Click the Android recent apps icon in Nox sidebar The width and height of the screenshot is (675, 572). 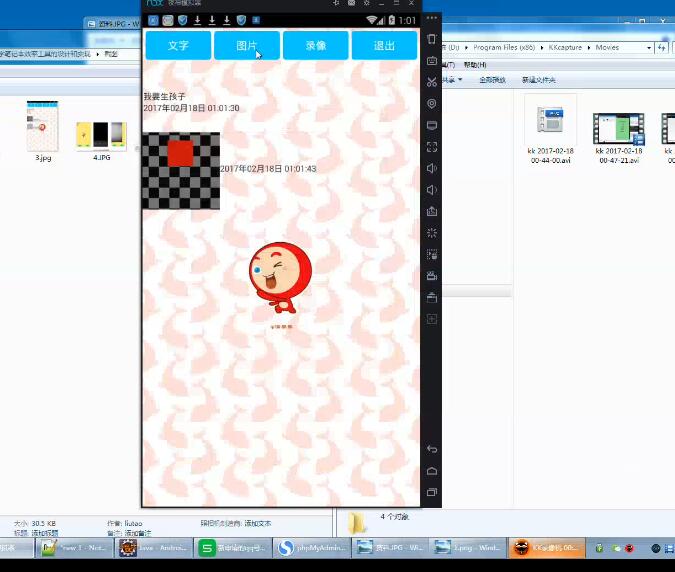click(x=432, y=492)
